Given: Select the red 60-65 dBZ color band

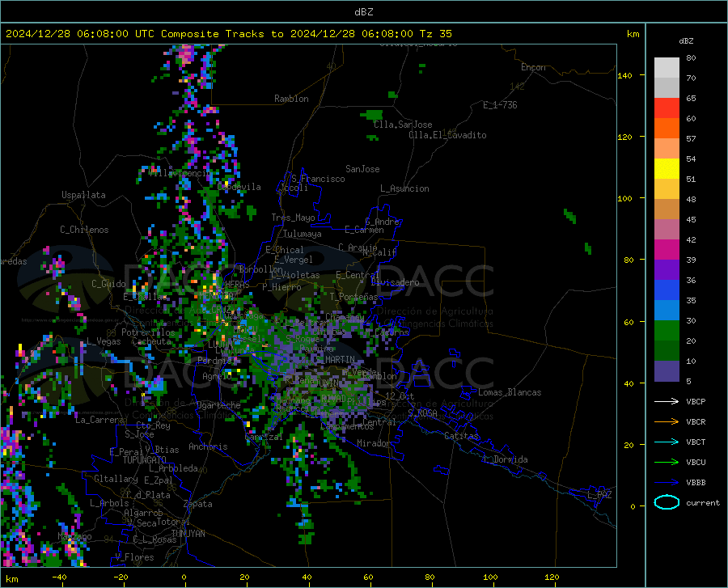Looking at the screenshot, I should (x=667, y=108).
